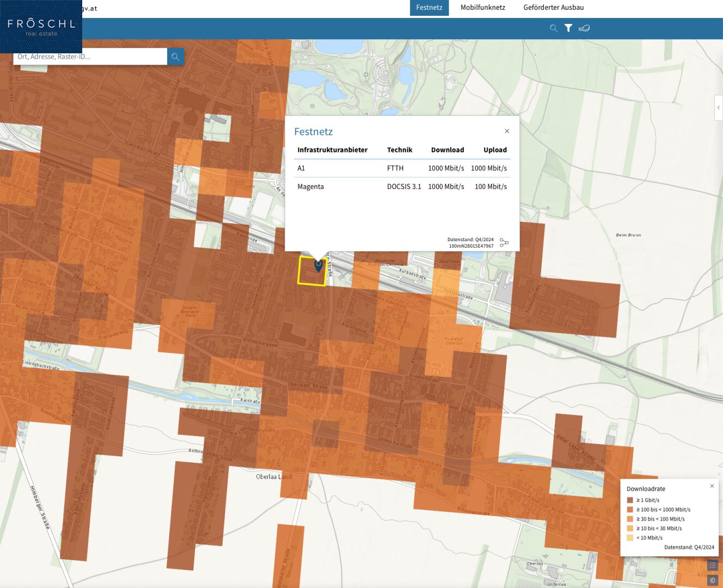Click the Technik column header
The width and height of the screenshot is (723, 588).
400,150
